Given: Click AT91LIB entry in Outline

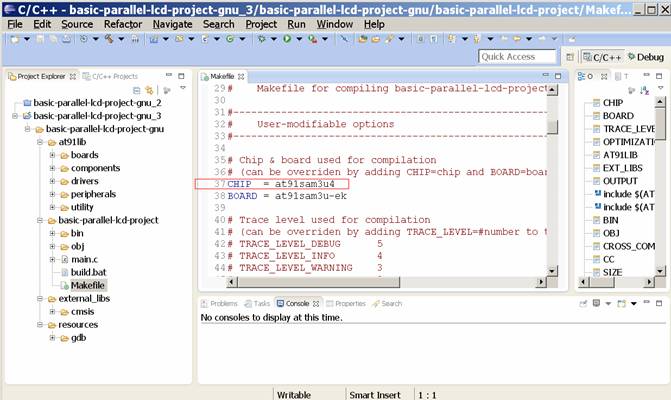Looking at the screenshot, I should [620, 155].
